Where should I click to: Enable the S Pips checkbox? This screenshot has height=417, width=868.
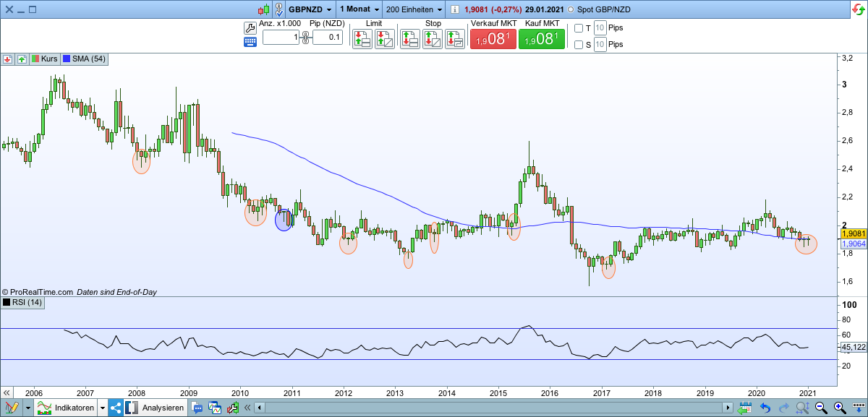[577, 45]
